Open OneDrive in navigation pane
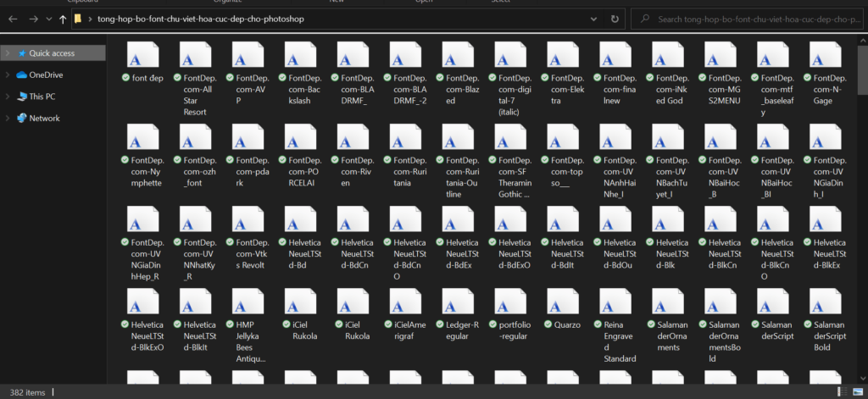Screen dimensions: 868x399 [x=46, y=75]
